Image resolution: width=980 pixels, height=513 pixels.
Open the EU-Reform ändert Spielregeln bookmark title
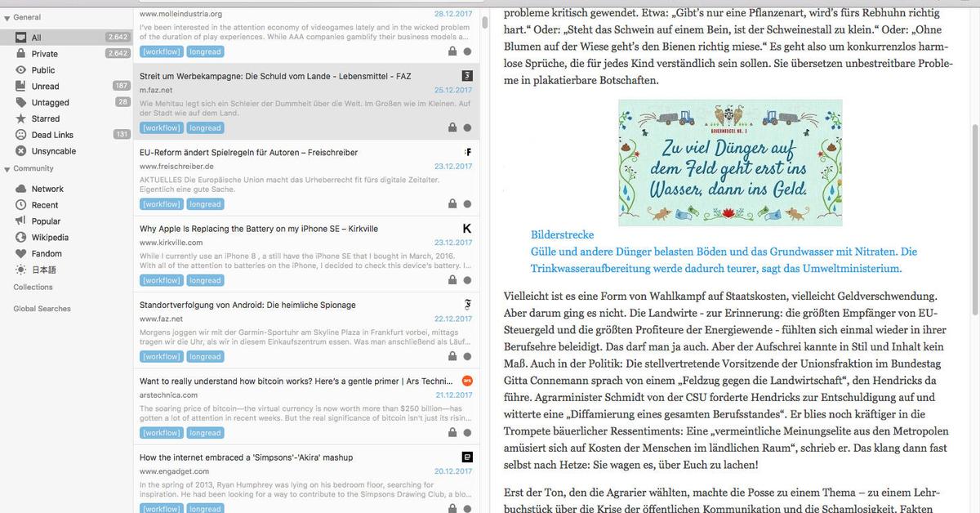coord(248,153)
